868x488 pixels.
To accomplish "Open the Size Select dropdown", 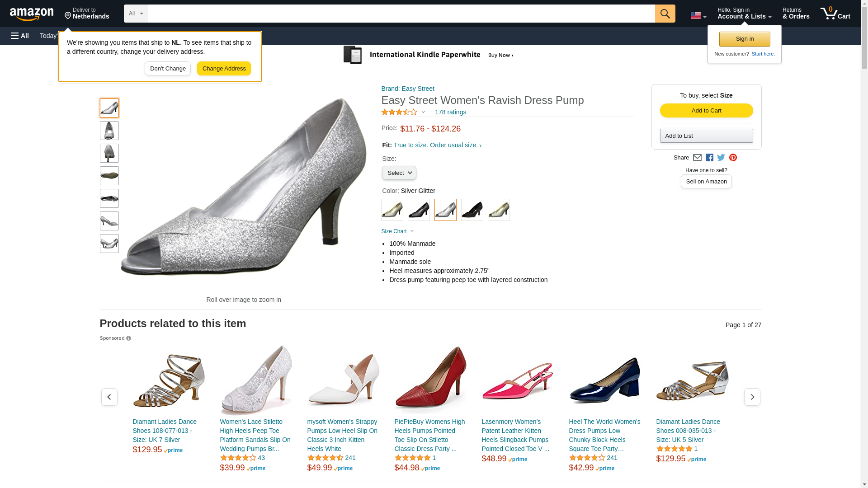I will point(399,173).
